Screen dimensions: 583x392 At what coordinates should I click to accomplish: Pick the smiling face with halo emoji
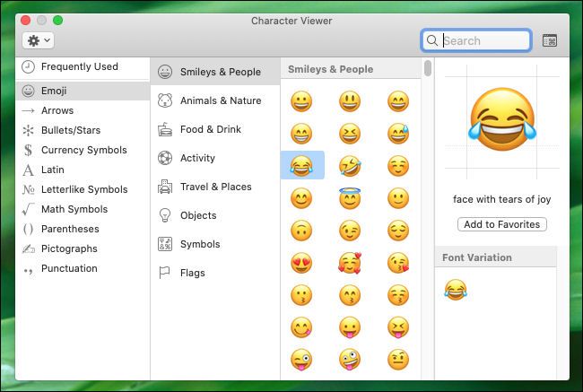tap(350, 198)
